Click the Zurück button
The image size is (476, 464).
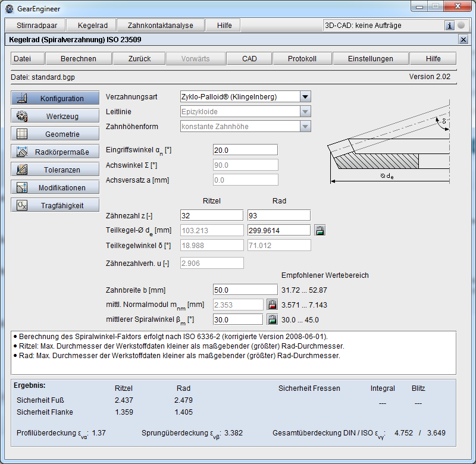pyautogui.click(x=139, y=58)
